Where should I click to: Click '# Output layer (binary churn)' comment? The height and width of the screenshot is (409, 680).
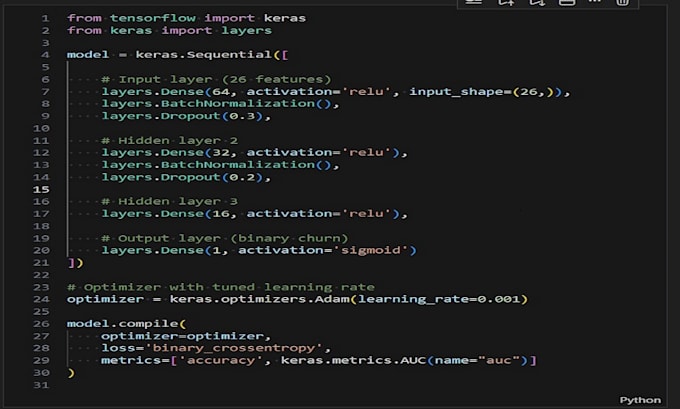224,238
